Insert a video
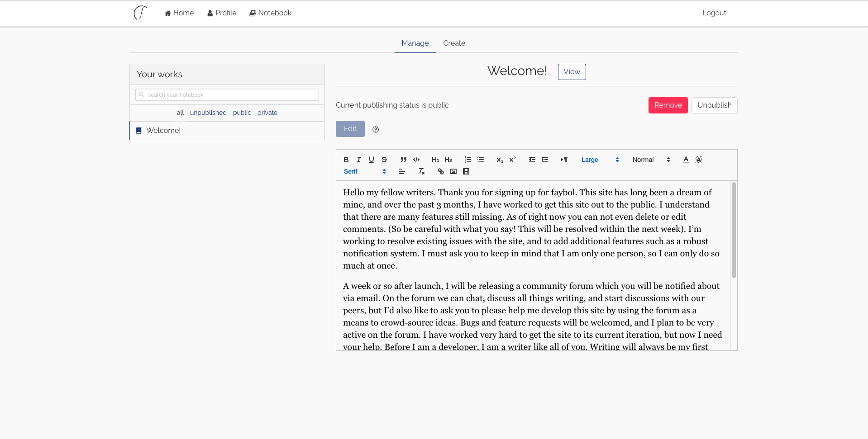868x439 pixels. pyautogui.click(x=466, y=171)
